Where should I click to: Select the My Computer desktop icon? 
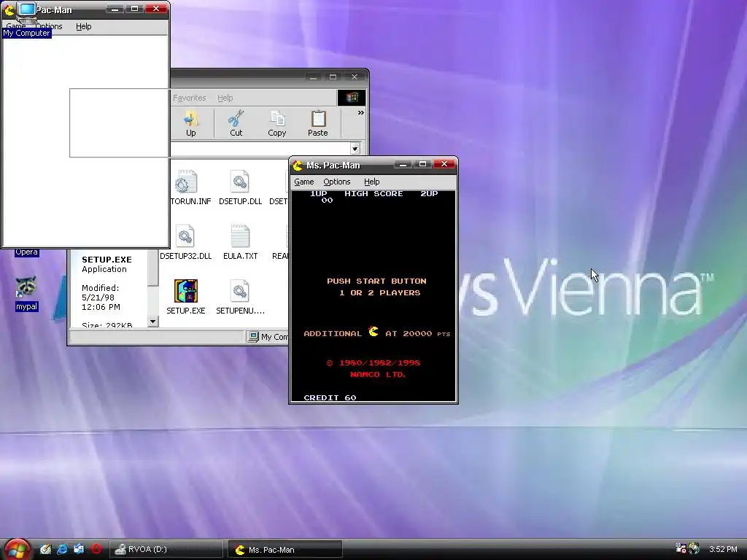click(x=27, y=13)
